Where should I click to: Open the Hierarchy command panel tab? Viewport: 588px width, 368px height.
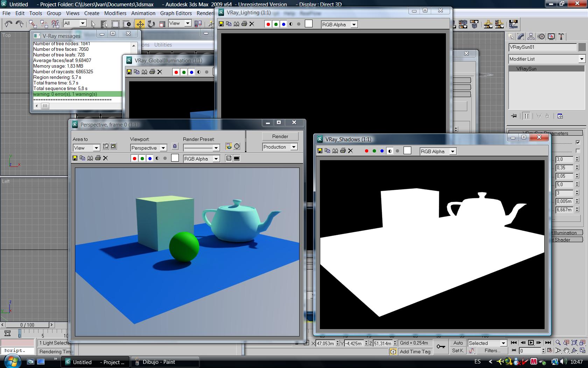[x=531, y=36]
